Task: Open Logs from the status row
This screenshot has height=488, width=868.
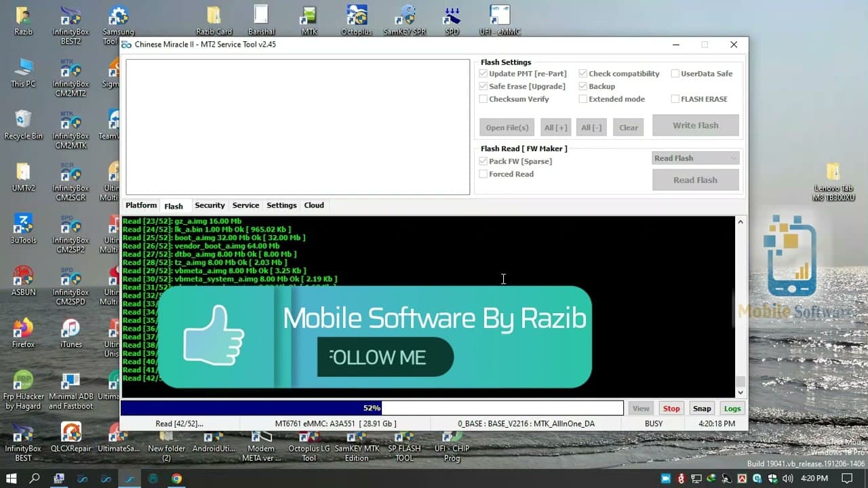Action: [732, 409]
